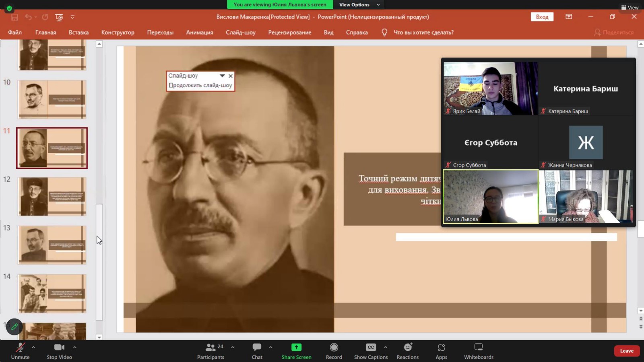Unmute the microphone
The width and height of the screenshot is (644, 362).
[x=20, y=348]
